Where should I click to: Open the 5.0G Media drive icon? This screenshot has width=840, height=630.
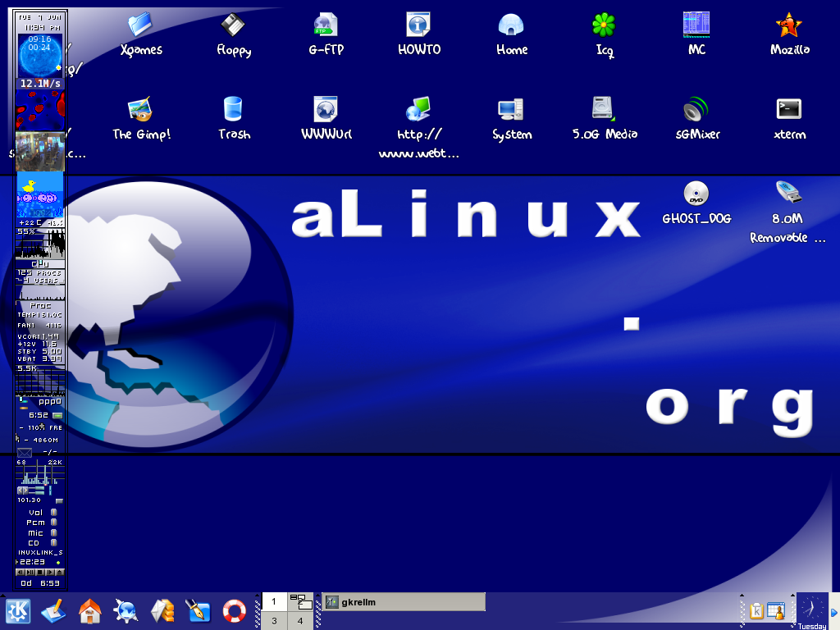point(604,109)
